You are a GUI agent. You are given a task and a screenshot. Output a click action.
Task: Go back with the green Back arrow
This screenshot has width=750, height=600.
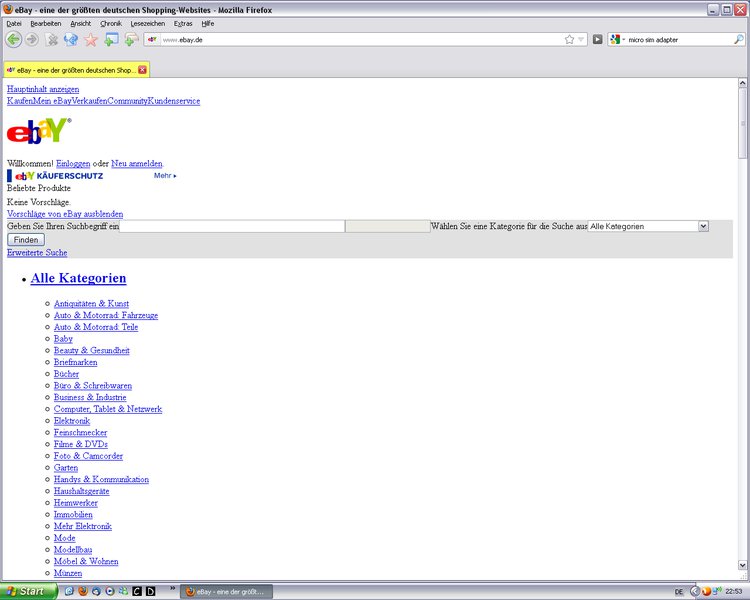pos(14,40)
